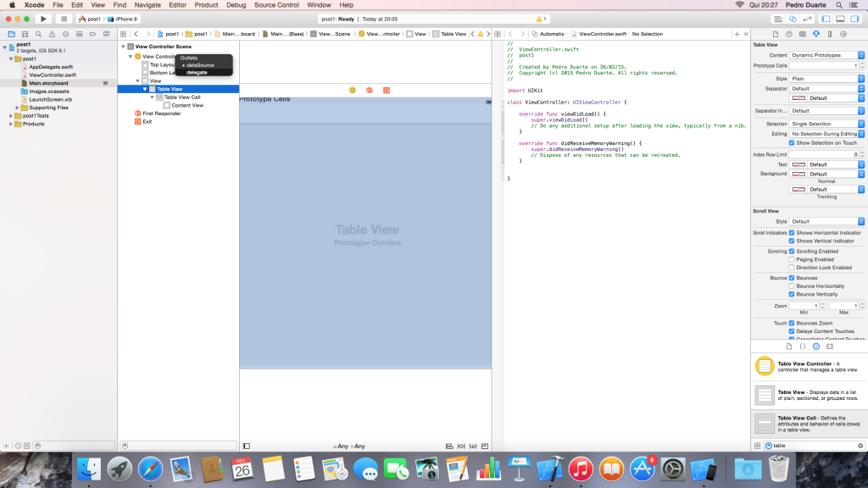Open the Content Dynamic Prototypes dropdown
Image resolution: width=868 pixels, height=488 pixels.
tap(826, 55)
